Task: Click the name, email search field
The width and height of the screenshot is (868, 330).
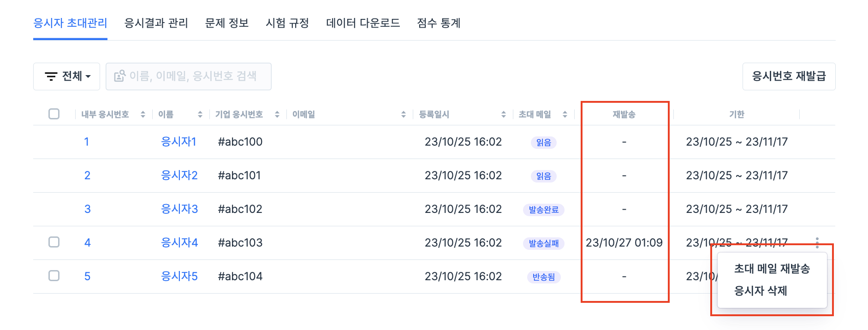Action: [x=193, y=77]
